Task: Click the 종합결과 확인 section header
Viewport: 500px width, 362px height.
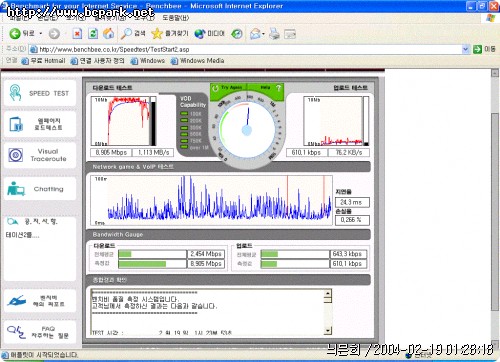Action: (228, 280)
